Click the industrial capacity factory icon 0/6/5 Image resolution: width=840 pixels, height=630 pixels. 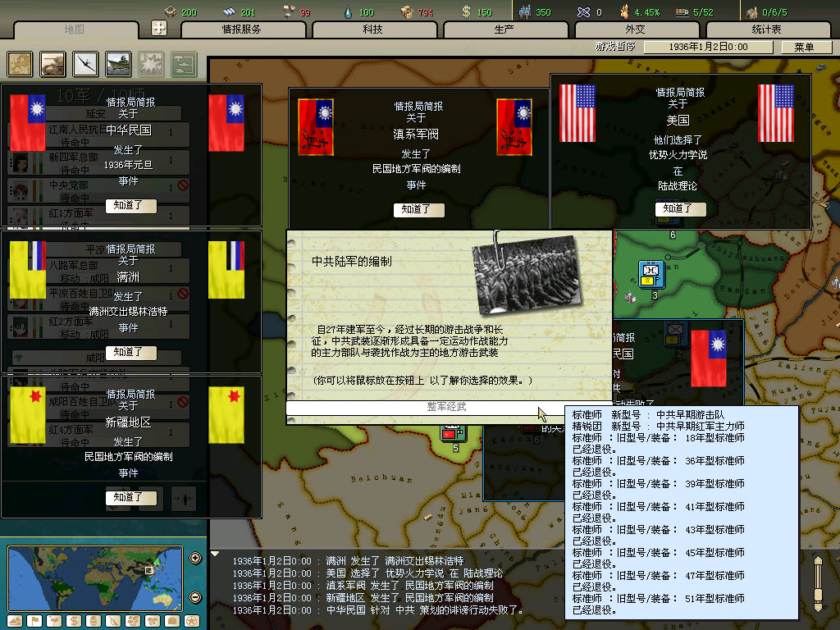(x=752, y=11)
